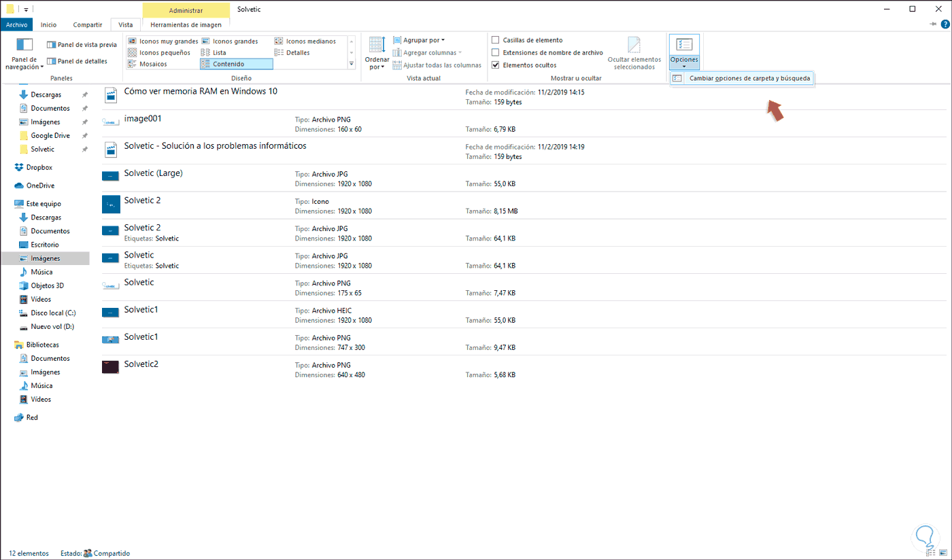Select the Solvetic 2 Icono file name

[142, 200]
